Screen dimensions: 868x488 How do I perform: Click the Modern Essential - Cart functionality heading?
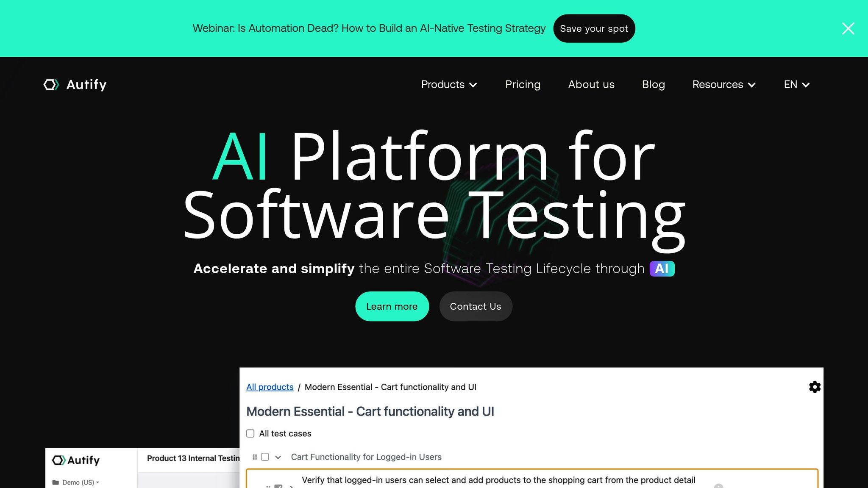point(370,411)
